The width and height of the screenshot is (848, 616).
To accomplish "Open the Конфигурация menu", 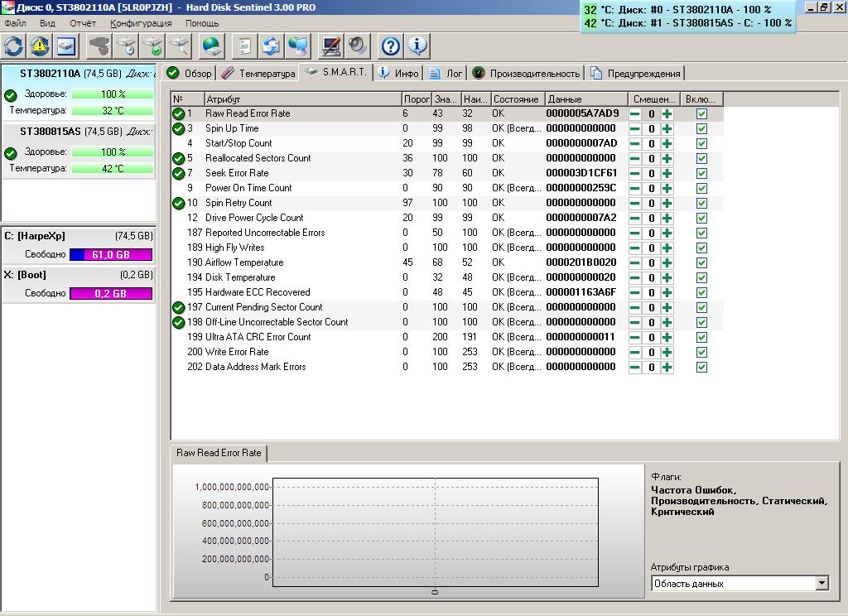I will coord(141,23).
